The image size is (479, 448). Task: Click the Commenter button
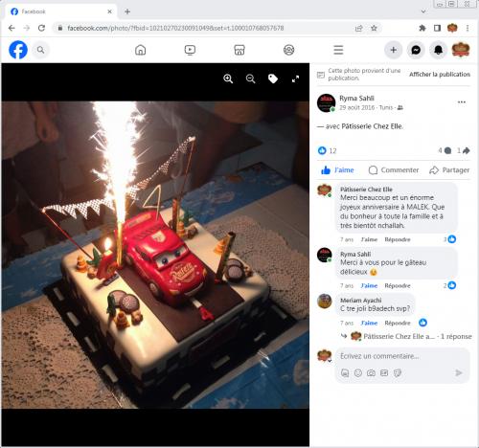pyautogui.click(x=394, y=170)
